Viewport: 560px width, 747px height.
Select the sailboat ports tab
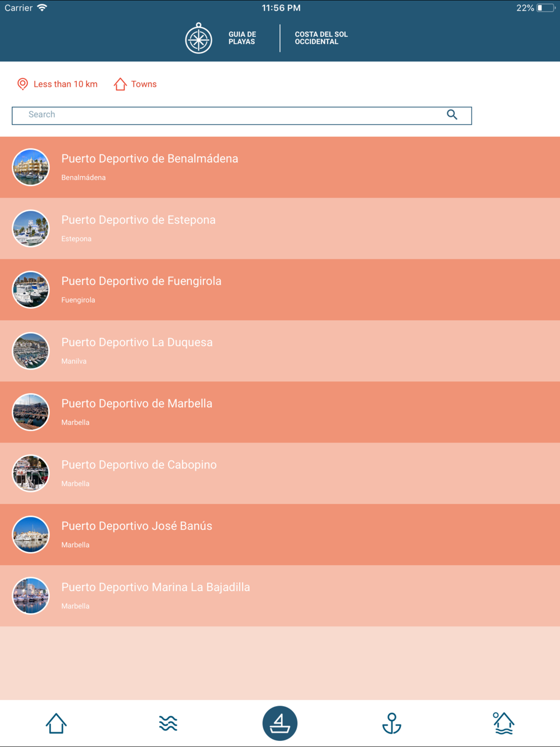(x=280, y=723)
